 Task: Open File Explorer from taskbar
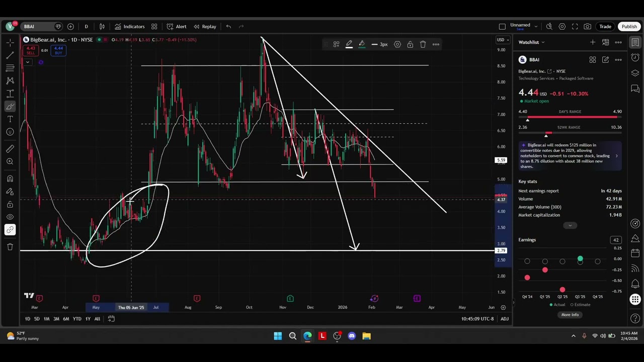366,336
